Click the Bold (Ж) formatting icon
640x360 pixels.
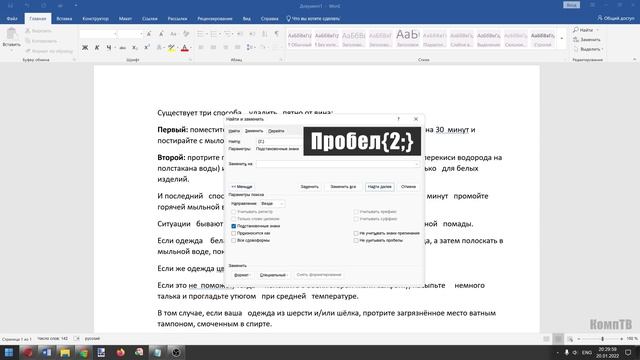coord(85,48)
